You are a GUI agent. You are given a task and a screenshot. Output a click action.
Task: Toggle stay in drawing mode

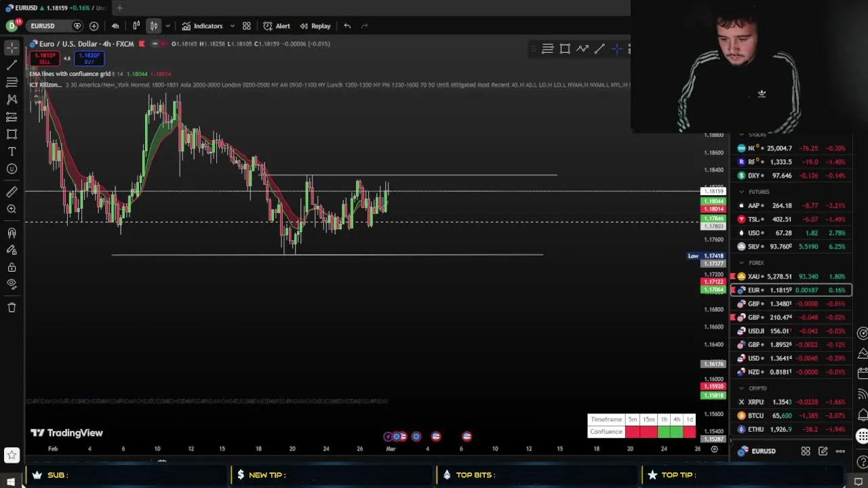coord(12,250)
